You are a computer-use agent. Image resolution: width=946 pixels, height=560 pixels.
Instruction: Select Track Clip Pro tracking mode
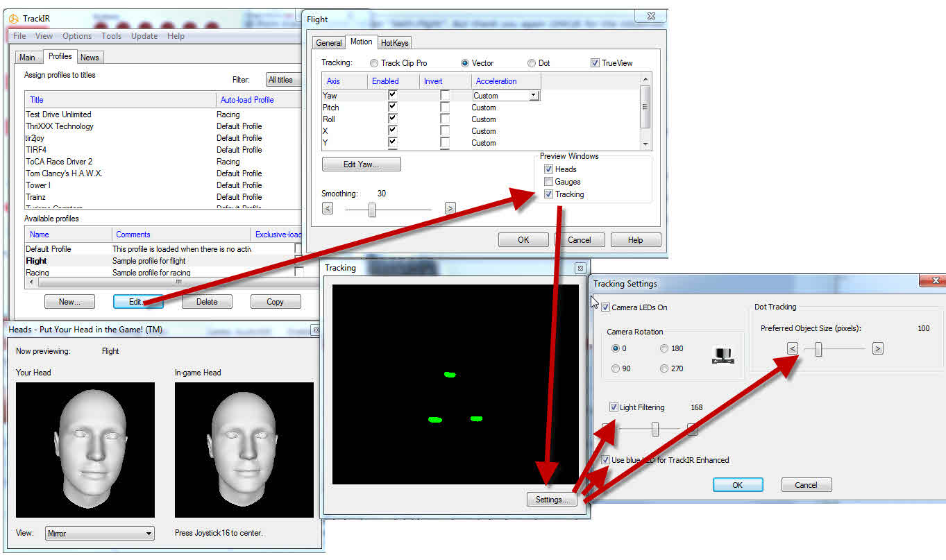coord(374,63)
